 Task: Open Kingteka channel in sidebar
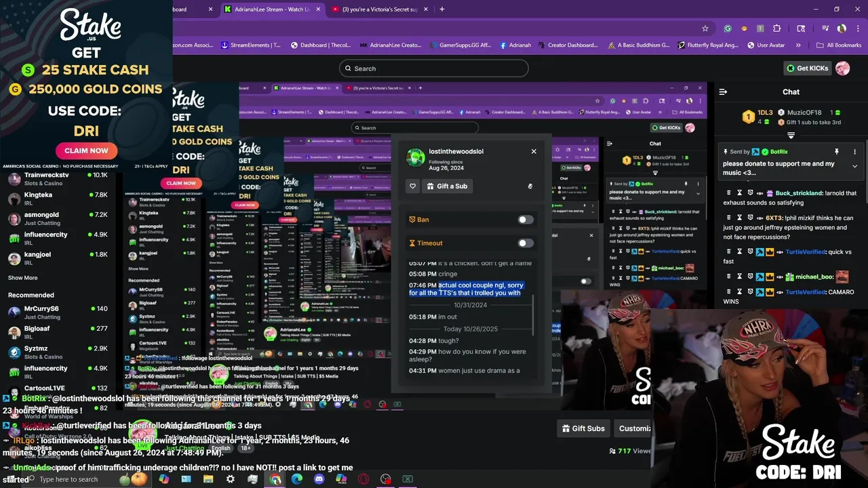(x=58, y=199)
